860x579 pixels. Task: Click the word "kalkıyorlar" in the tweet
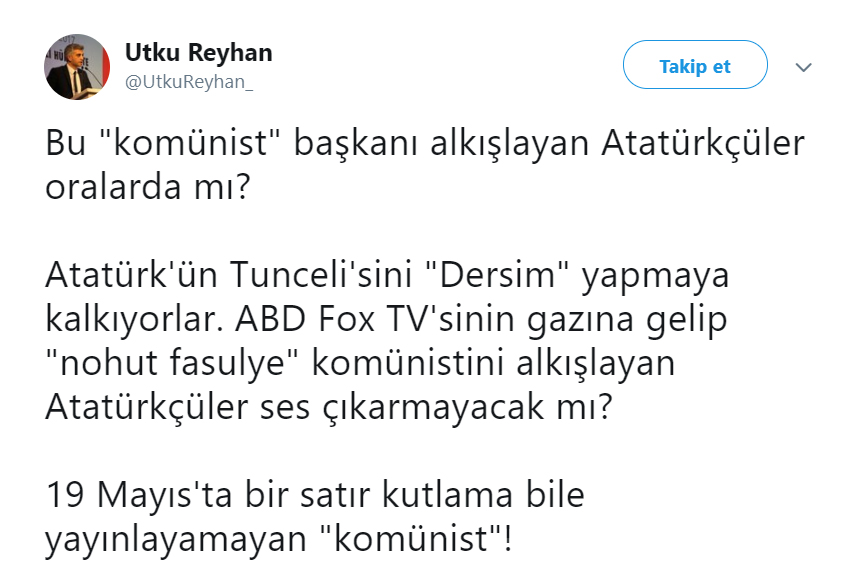click(x=134, y=321)
